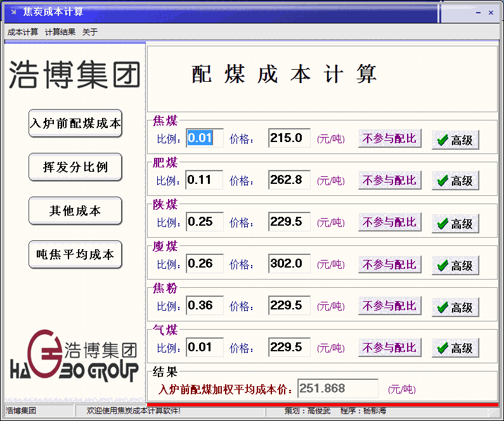504x421 pixels.
Task: Focus the 焦粉 价格 field 229.5
Action: click(x=289, y=306)
